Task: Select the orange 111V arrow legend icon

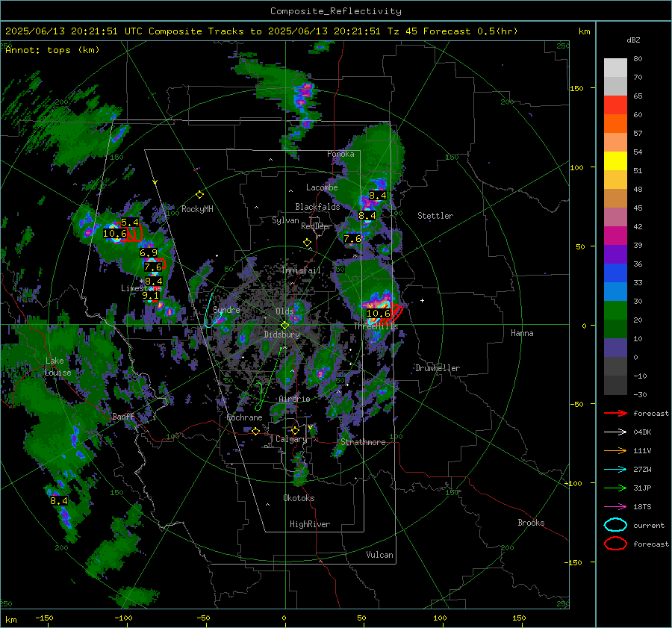Action: tap(615, 450)
